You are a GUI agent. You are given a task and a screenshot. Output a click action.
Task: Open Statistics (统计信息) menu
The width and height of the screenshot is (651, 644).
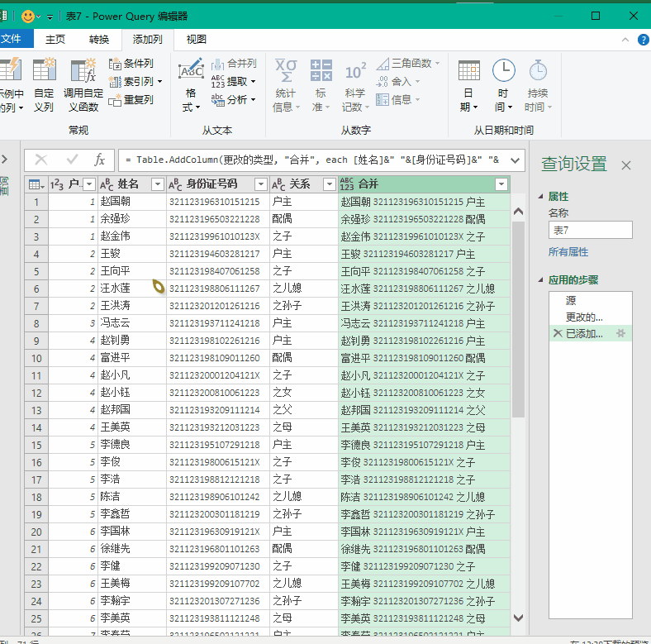[x=286, y=85]
